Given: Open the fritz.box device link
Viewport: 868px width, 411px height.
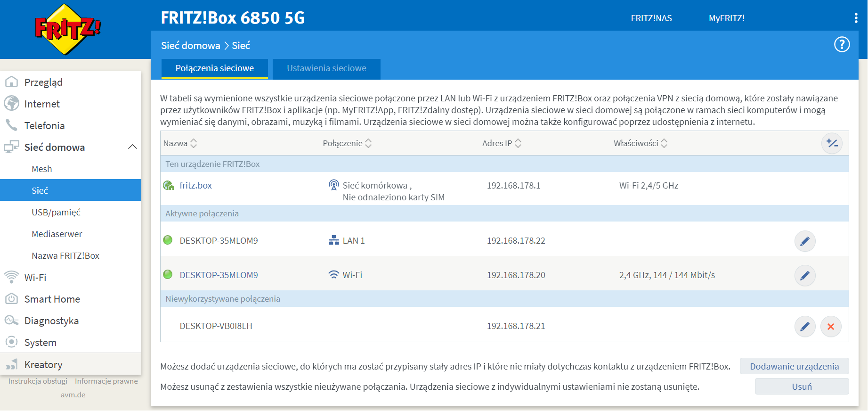Looking at the screenshot, I should pos(195,185).
